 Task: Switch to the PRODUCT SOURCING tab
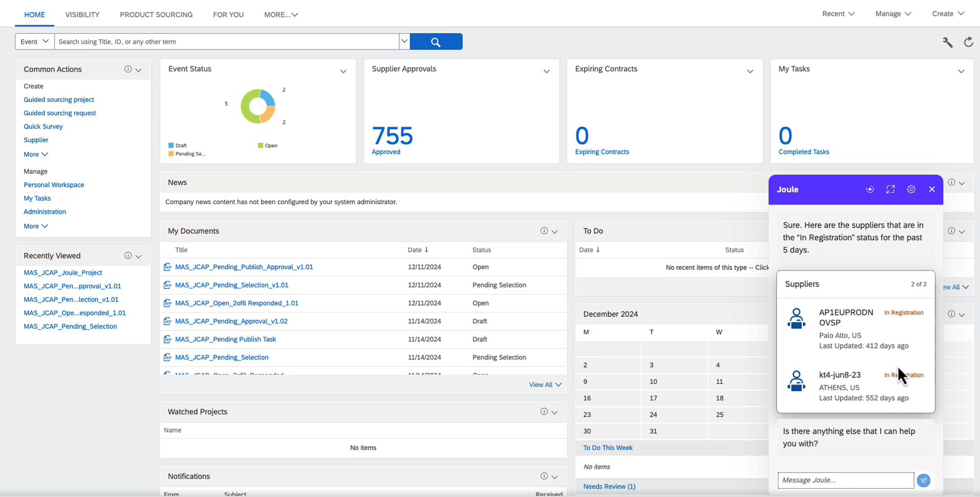coord(156,15)
